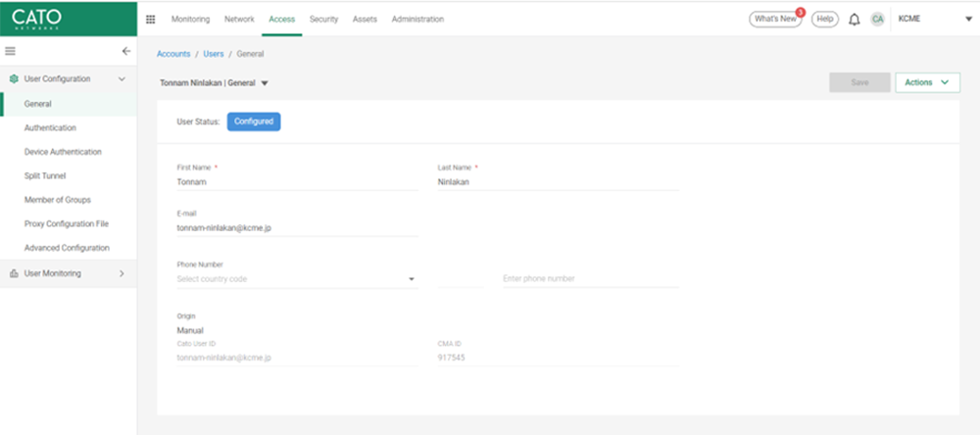
Task: Open the Tonnam Ninlakan | General dropdown
Action: coord(215,82)
